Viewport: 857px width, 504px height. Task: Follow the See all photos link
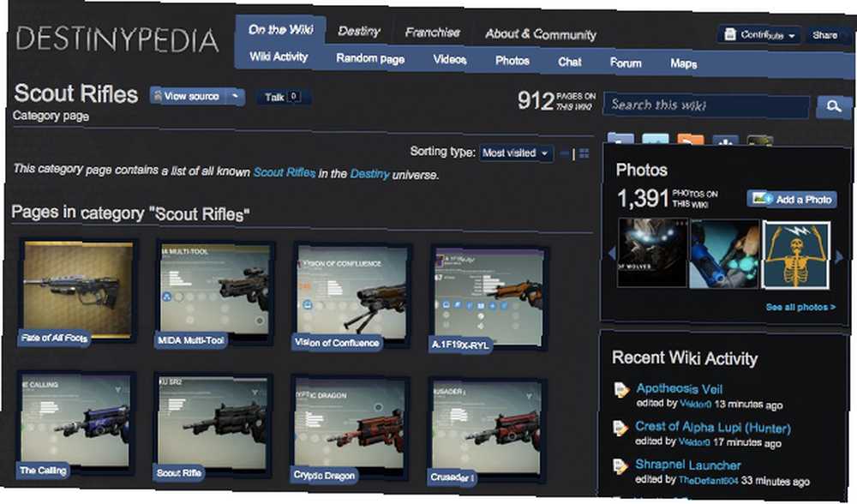tap(800, 307)
